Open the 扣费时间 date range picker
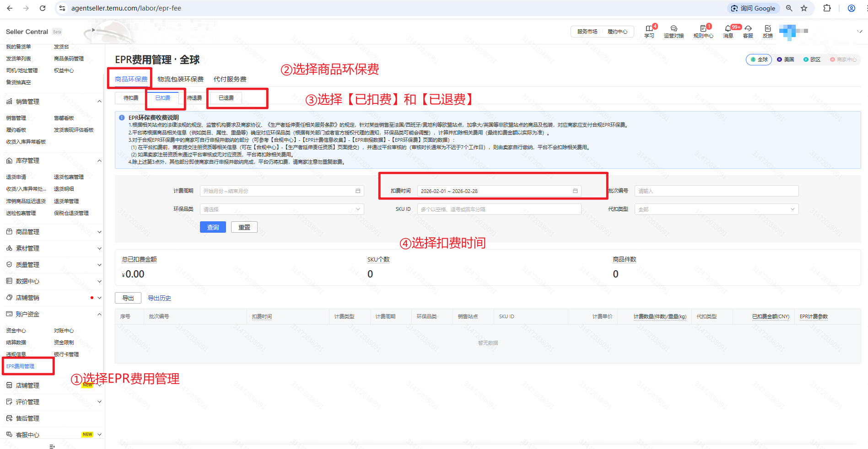868x449 pixels. pos(499,191)
